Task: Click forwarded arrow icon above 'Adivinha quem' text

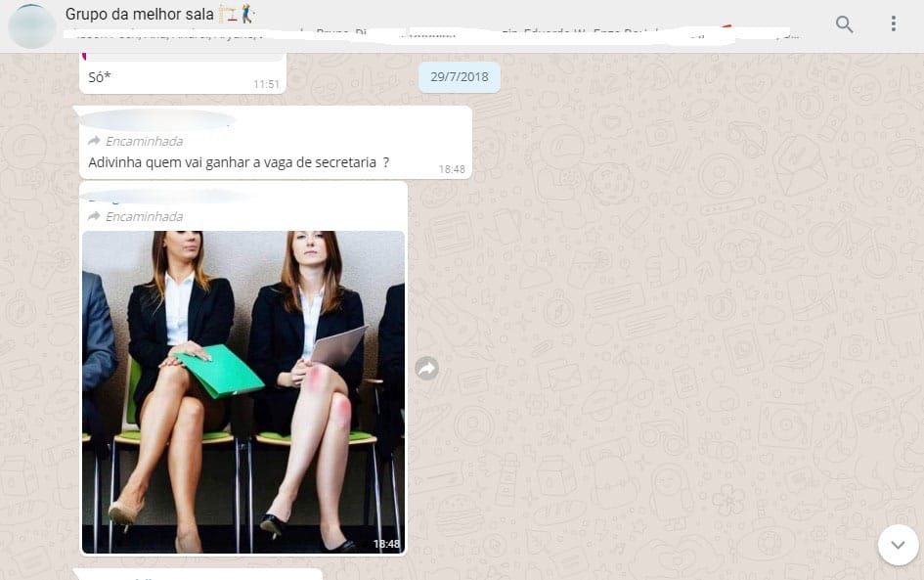Action: [95, 142]
